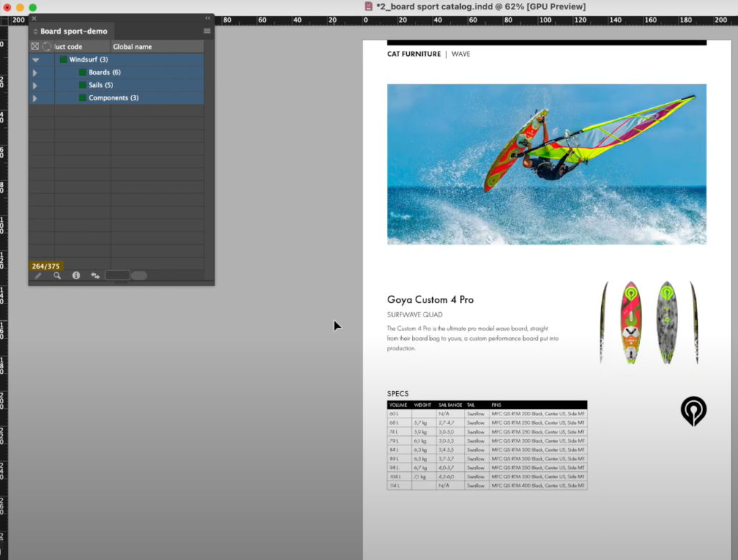Click the green square beside Sails

coord(82,85)
